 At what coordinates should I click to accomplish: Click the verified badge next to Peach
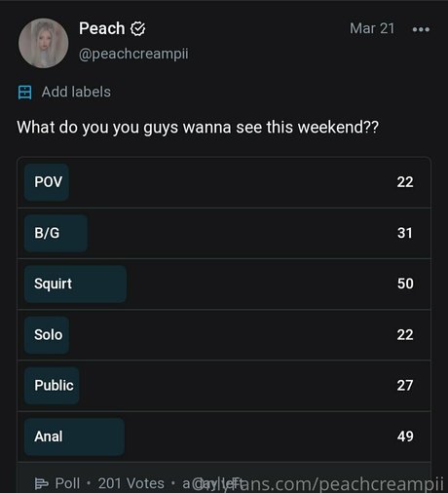click(138, 28)
